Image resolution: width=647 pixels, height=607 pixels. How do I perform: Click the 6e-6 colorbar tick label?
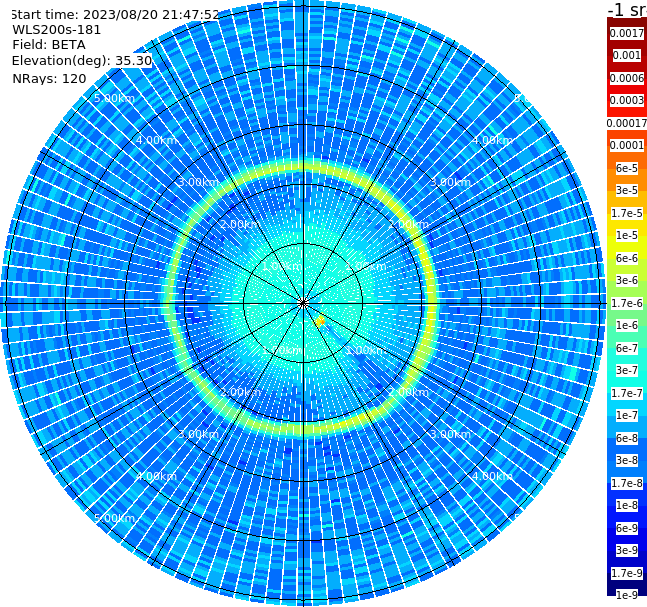pyautogui.click(x=627, y=258)
